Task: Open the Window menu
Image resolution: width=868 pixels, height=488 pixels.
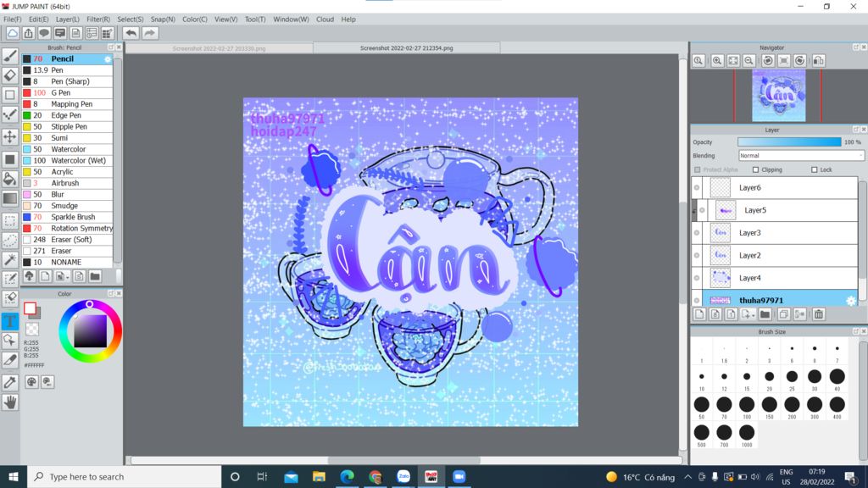Action: (291, 19)
